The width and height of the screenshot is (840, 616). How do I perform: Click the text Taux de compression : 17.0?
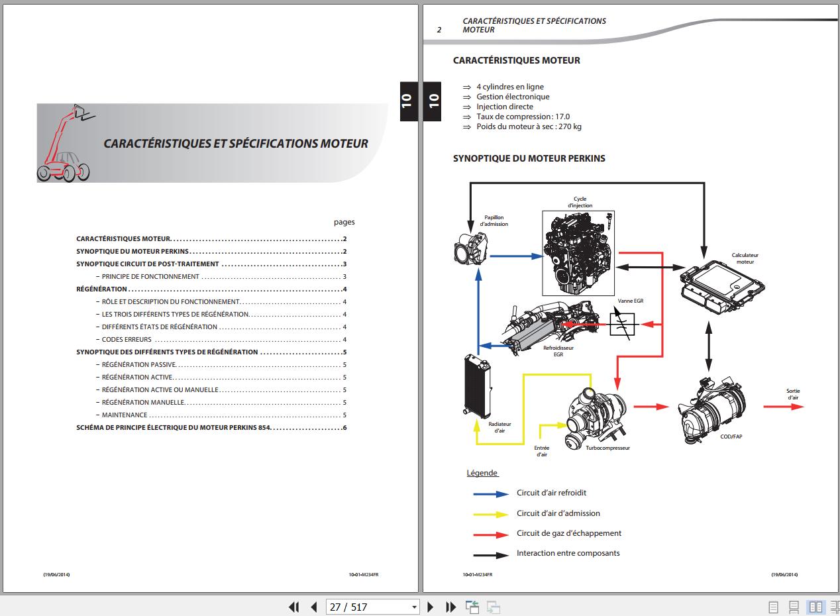click(x=523, y=117)
